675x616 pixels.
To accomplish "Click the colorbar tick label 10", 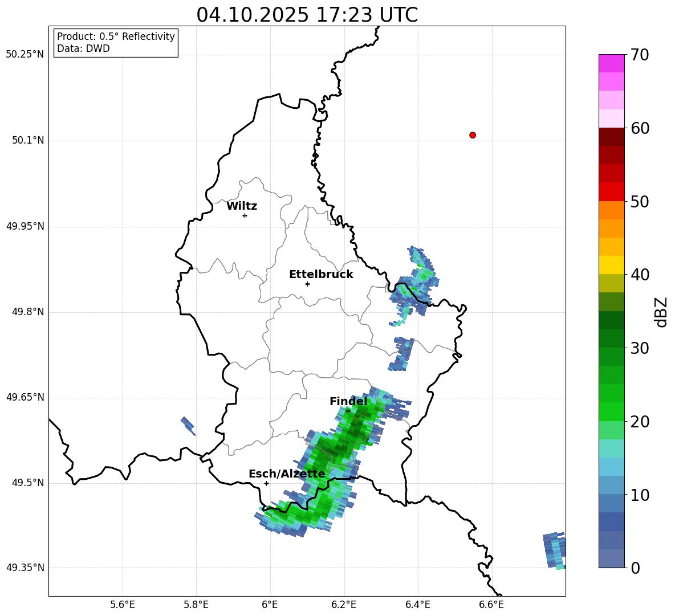I will [x=640, y=495].
